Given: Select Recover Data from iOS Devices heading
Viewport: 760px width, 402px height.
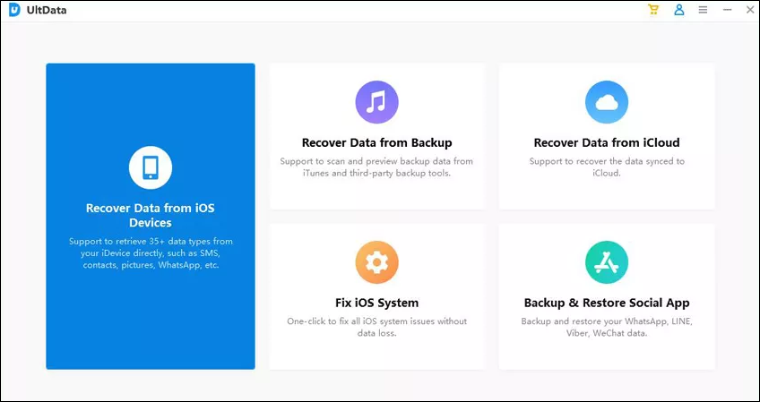Looking at the screenshot, I should (x=150, y=215).
